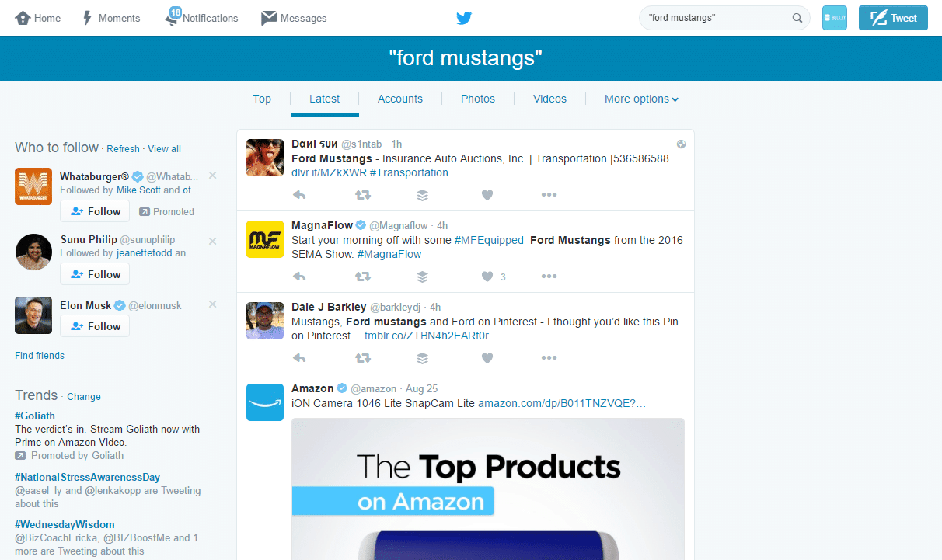Open the Notifications bell

pyautogui.click(x=173, y=18)
